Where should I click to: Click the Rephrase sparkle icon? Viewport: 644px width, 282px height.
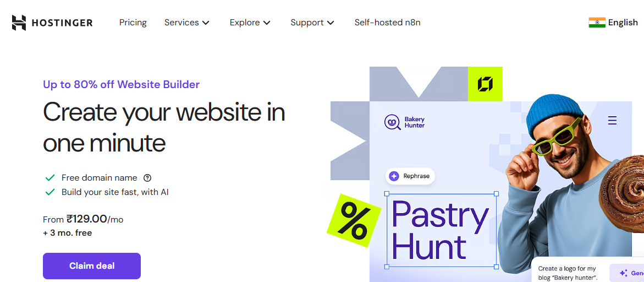[394, 176]
